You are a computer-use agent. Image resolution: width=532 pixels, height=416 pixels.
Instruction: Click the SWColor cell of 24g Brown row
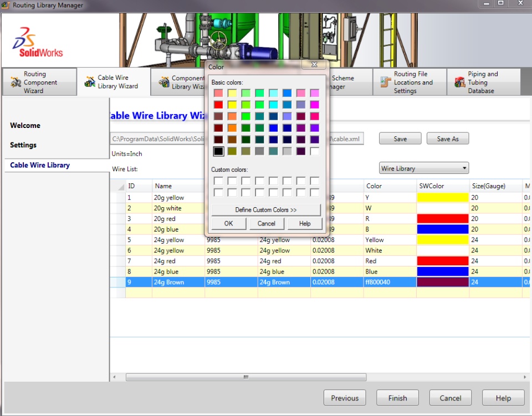[x=443, y=282]
